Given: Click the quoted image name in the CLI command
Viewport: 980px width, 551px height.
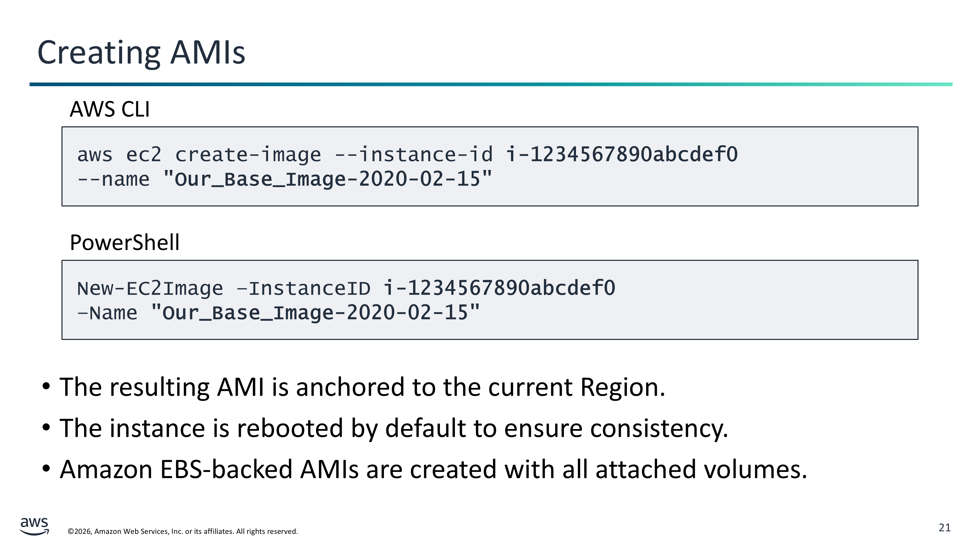Looking at the screenshot, I should (328, 180).
